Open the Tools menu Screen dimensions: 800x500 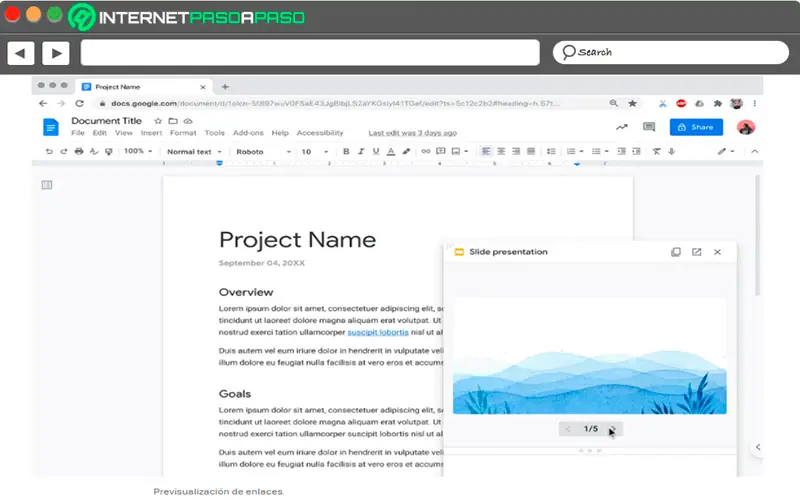[214, 133]
